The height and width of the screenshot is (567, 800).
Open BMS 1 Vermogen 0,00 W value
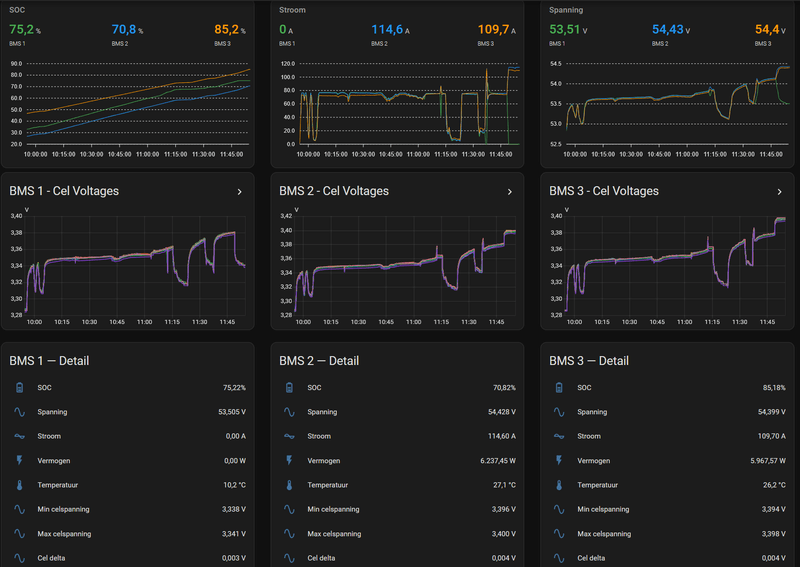(235, 461)
